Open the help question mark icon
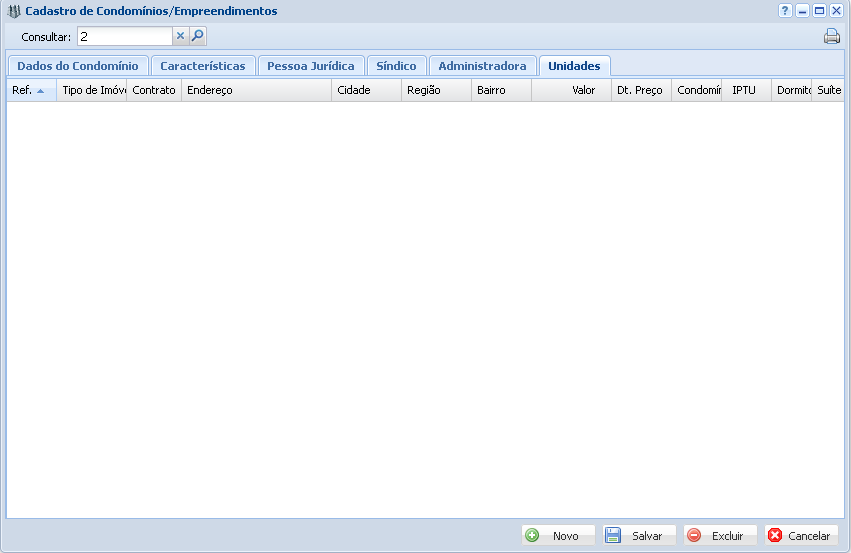This screenshot has height=553, width=851. click(x=785, y=11)
